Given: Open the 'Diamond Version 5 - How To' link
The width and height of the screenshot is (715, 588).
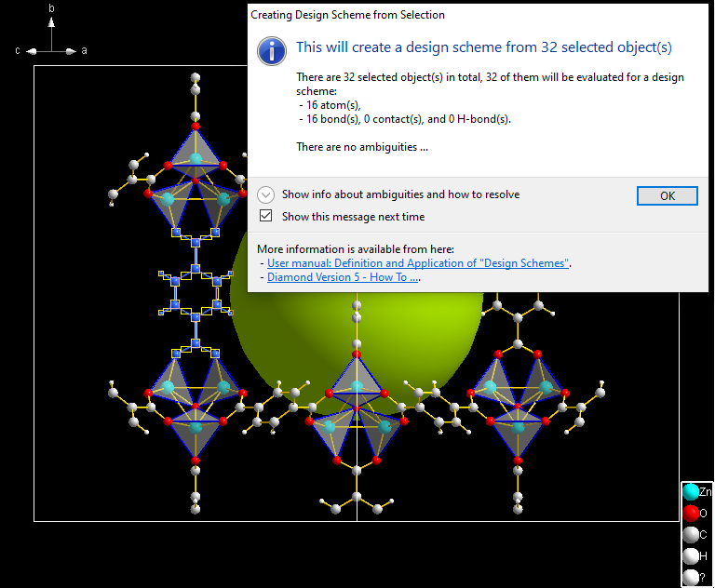Looking at the screenshot, I should coord(343,276).
